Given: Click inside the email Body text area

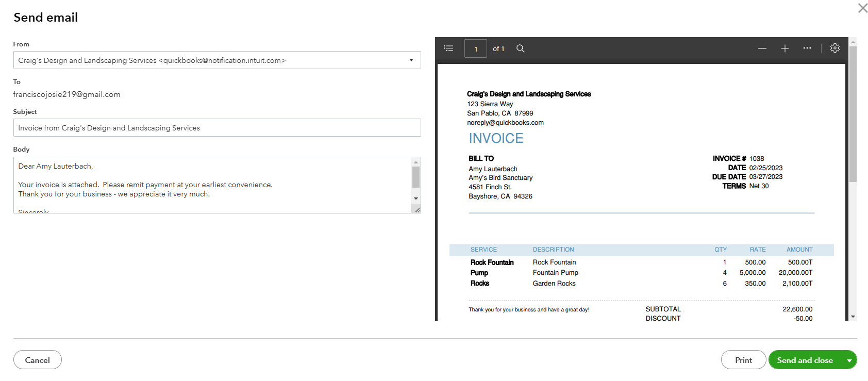Looking at the screenshot, I should coord(212,185).
